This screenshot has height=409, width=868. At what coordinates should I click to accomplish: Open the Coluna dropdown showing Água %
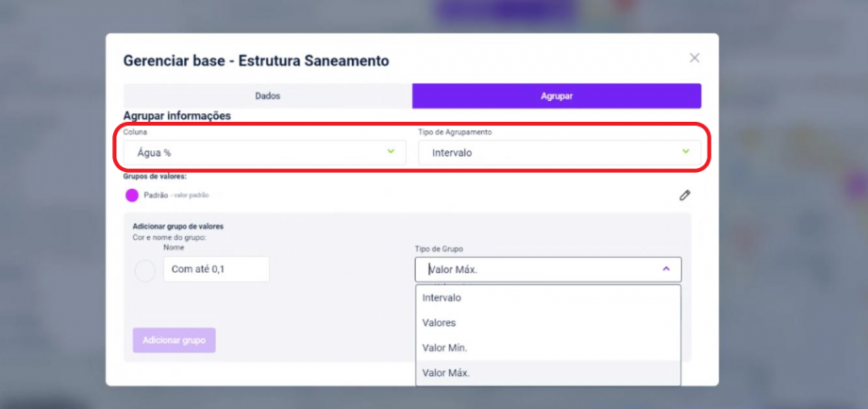coord(262,152)
